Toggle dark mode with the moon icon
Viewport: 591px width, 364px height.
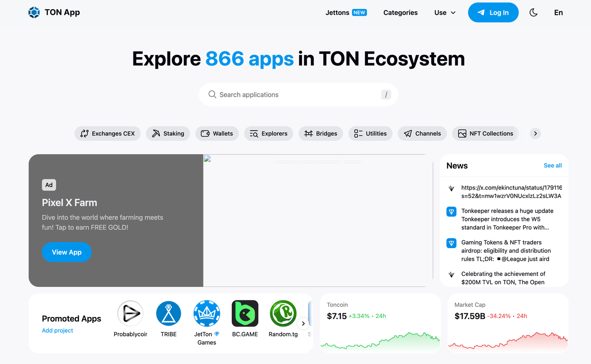533,12
